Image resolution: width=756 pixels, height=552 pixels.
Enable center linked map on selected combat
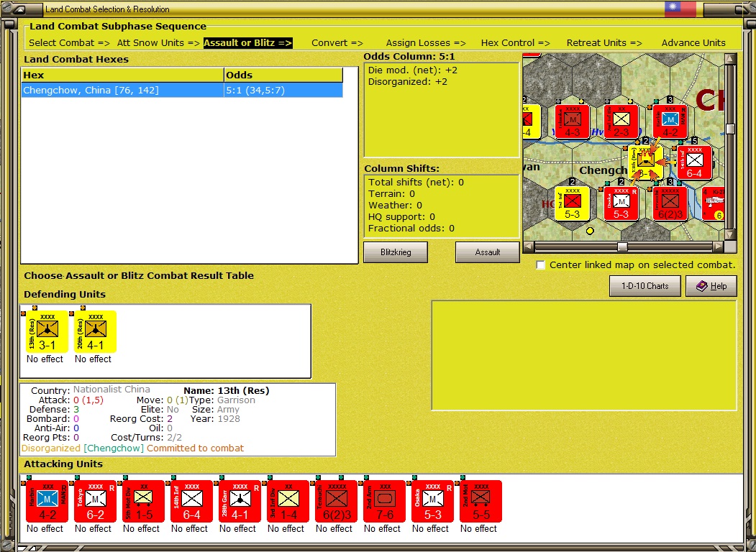[541, 265]
